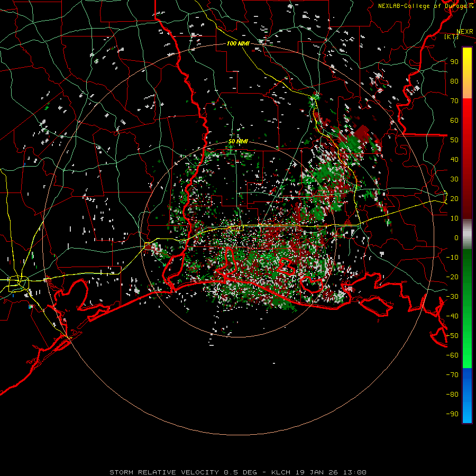Click the STORM RELATIVE VELOCITY caption text
Screen dimensions: 476x476
[164, 472]
